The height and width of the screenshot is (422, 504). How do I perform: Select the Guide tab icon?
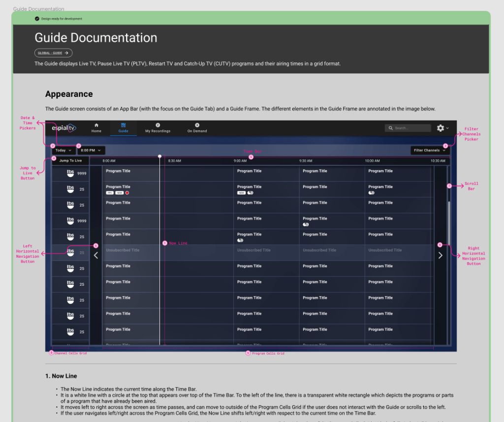pyautogui.click(x=123, y=125)
